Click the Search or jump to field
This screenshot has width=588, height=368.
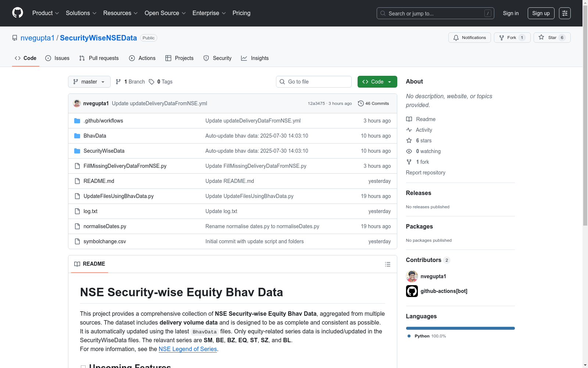click(x=435, y=13)
